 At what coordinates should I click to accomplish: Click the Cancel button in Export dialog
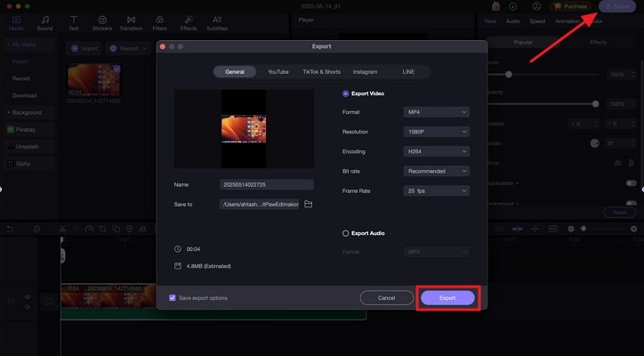pyautogui.click(x=386, y=297)
